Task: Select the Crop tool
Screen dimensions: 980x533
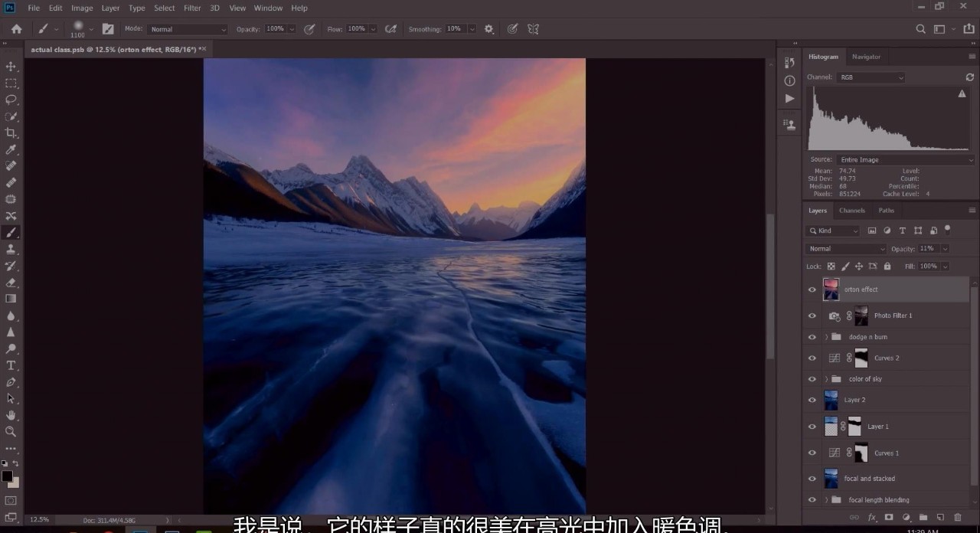Action: pyautogui.click(x=11, y=133)
